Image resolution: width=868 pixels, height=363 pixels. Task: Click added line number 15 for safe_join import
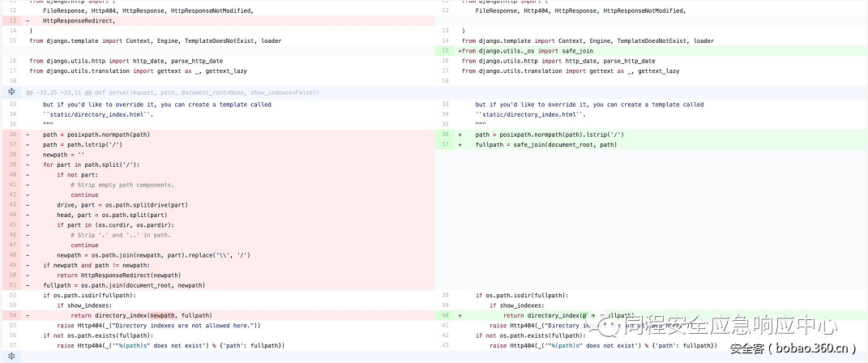(445, 50)
